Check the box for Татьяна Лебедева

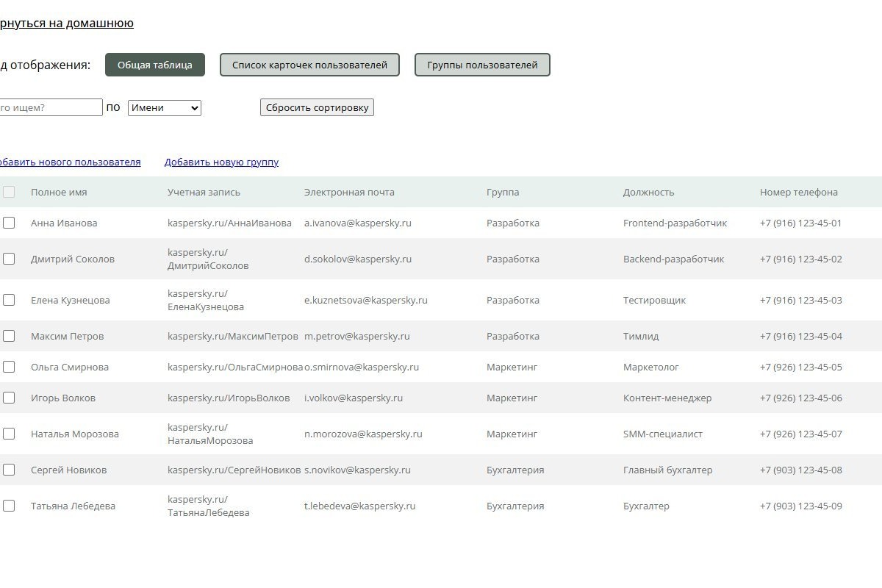[x=9, y=506]
